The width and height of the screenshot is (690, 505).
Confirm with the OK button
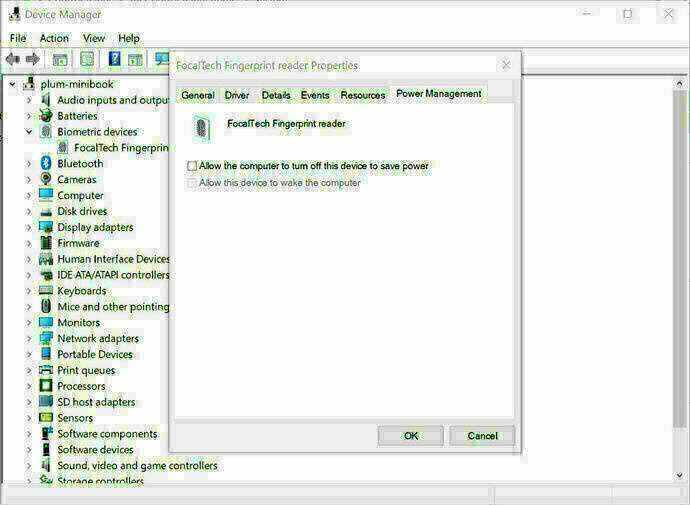(x=411, y=435)
